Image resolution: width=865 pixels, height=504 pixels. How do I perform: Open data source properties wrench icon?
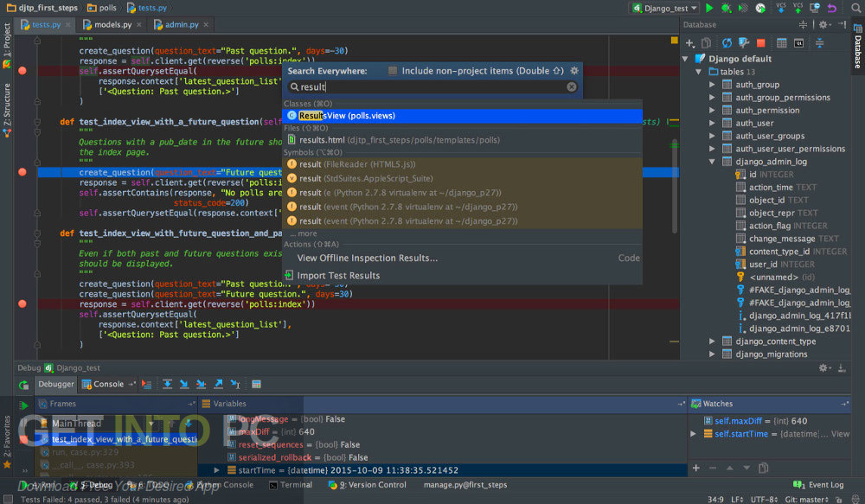point(744,43)
